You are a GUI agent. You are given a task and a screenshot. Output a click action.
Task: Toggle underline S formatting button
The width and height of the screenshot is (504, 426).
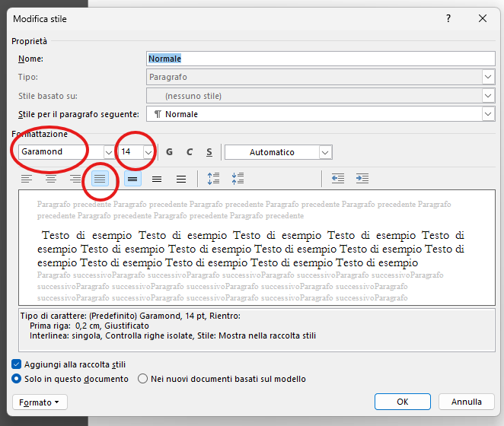click(x=209, y=152)
